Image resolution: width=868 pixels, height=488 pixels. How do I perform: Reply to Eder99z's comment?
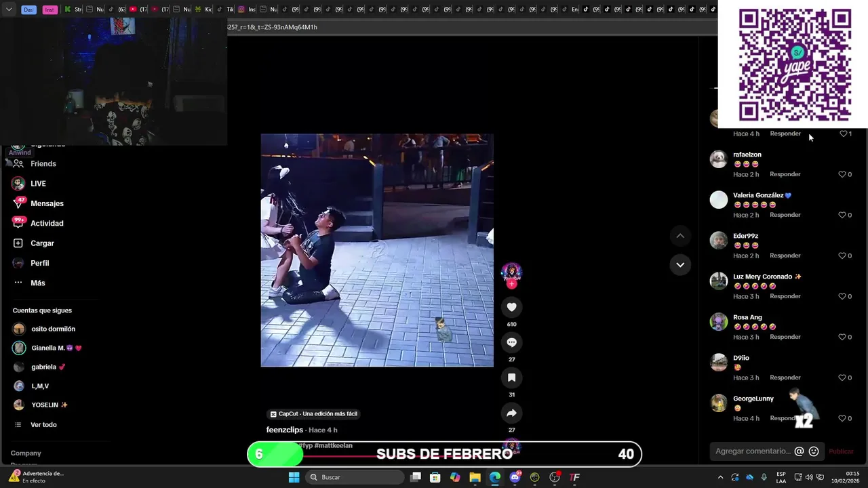[x=785, y=256]
